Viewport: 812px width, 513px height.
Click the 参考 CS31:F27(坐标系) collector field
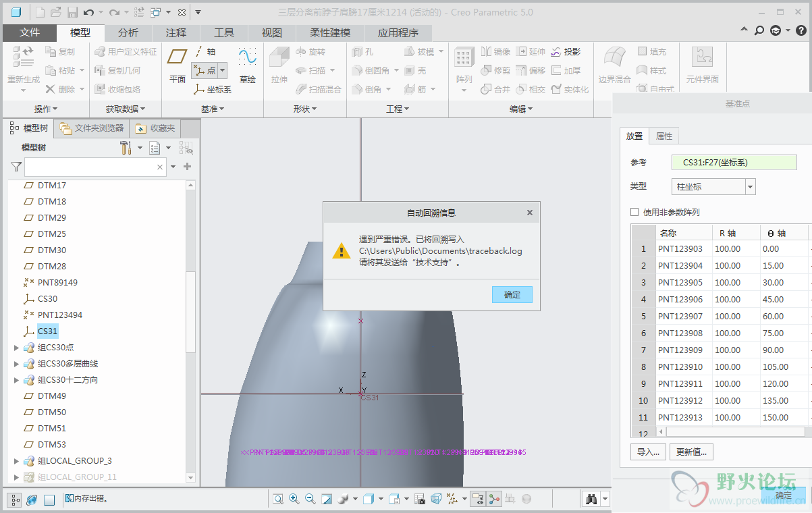[x=734, y=162]
